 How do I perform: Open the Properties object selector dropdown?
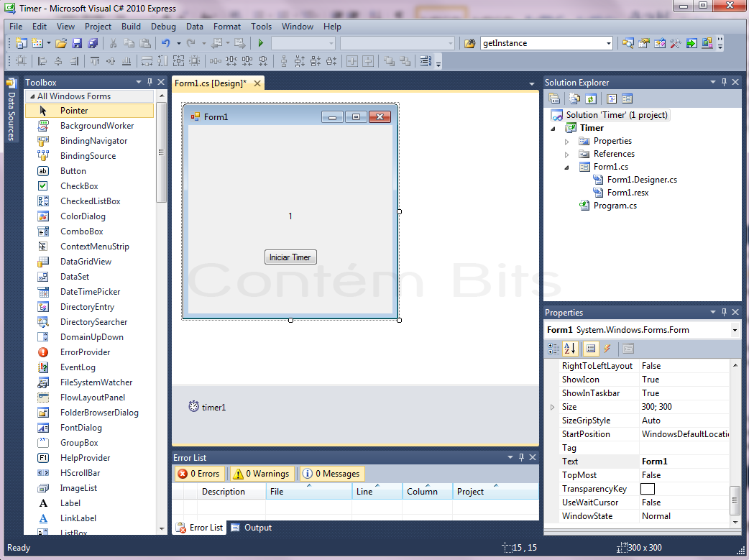(x=735, y=330)
